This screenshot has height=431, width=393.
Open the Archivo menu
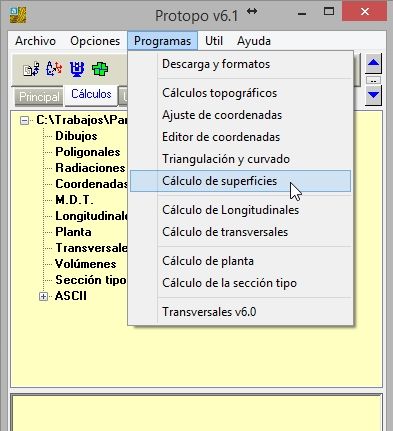(35, 41)
